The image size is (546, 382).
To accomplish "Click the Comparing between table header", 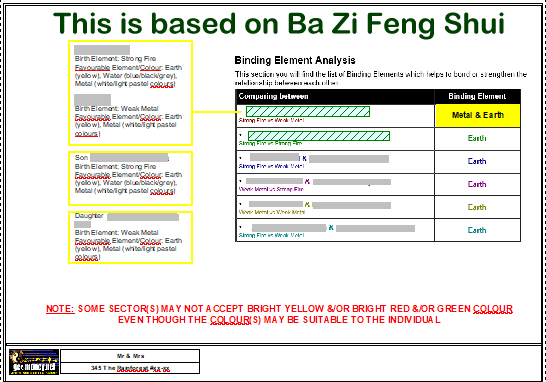I will point(335,96).
